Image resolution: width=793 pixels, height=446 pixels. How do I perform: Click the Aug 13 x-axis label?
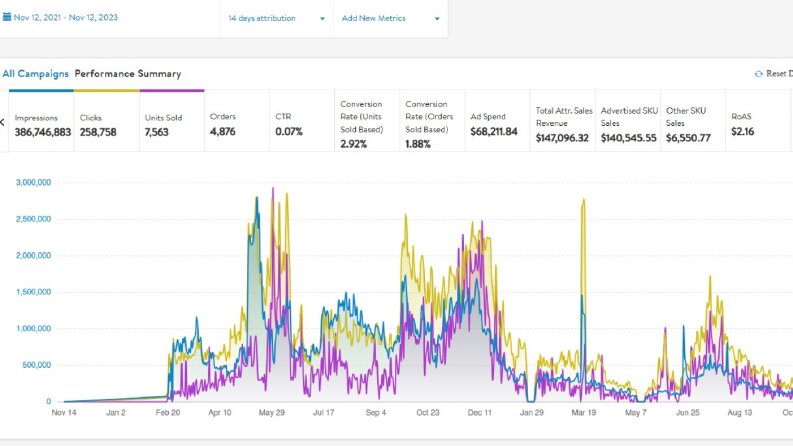point(740,413)
